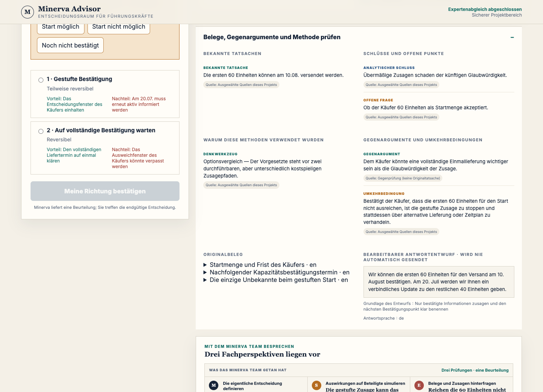Image resolution: width=543 pixels, height=392 pixels.
Task: Select the radio for Auf vollständige Bestätigung warten
Action: [x=41, y=131]
